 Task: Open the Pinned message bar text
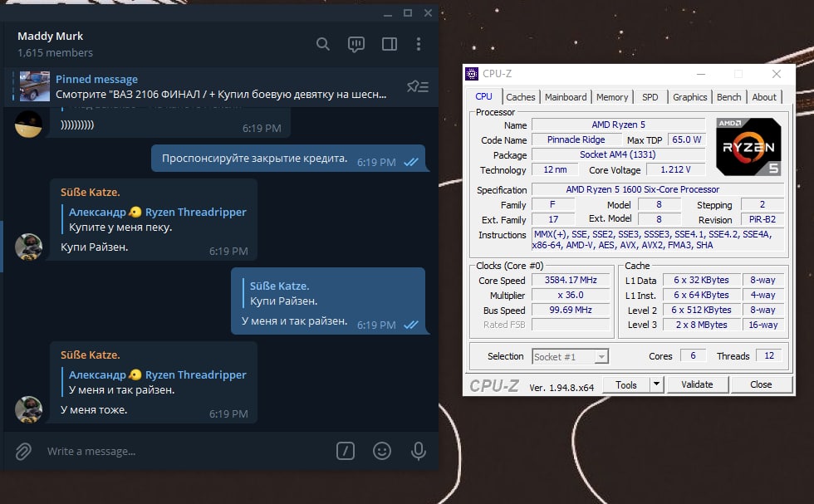tap(221, 86)
